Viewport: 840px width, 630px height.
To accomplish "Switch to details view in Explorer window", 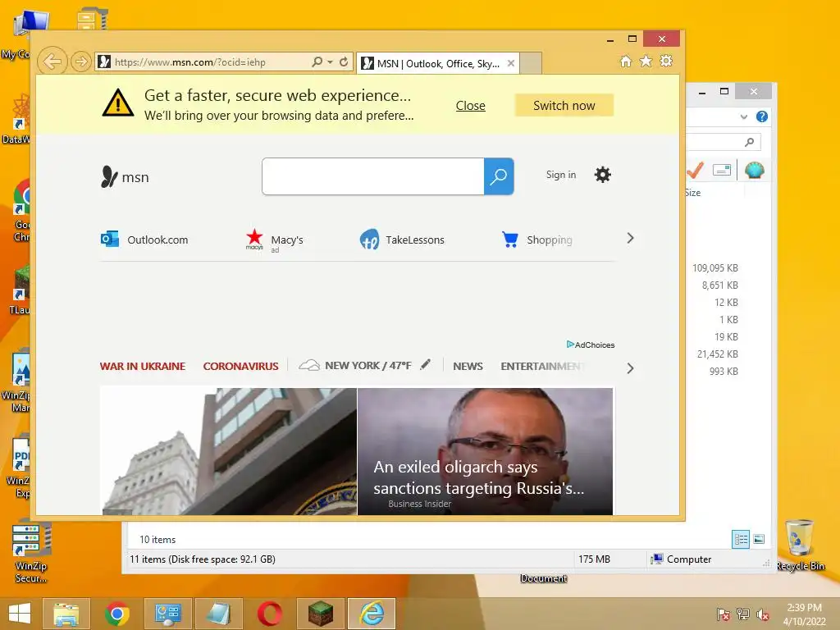I will pyautogui.click(x=741, y=539).
